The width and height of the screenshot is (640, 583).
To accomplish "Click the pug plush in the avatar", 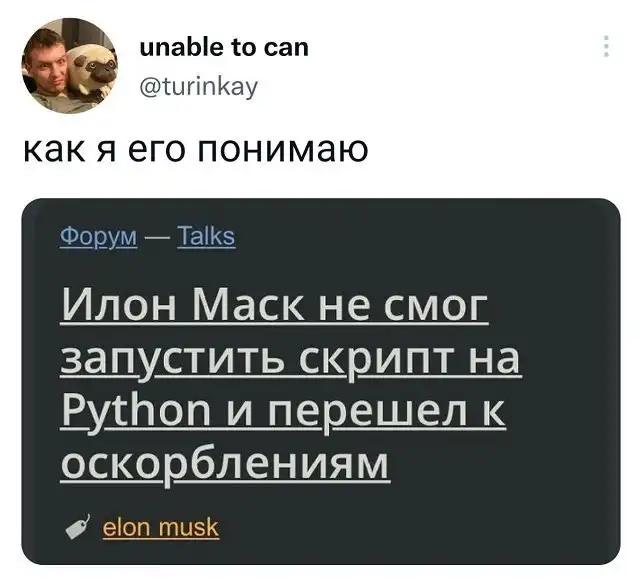I will [x=92, y=69].
